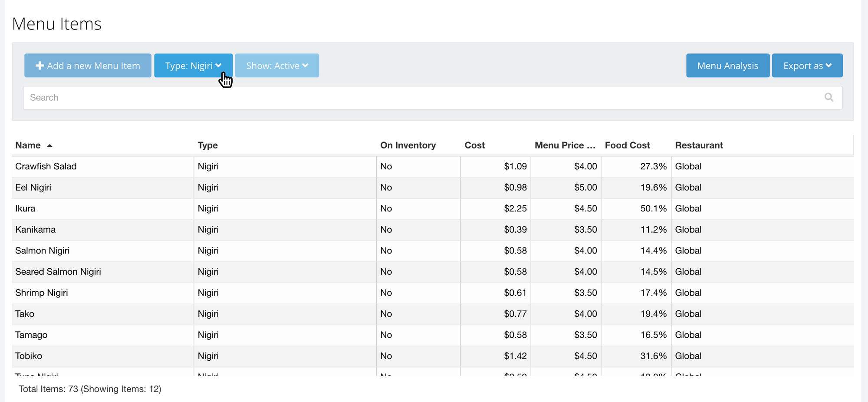
Task: Select the Eel Nigiri menu item
Action: pos(33,187)
